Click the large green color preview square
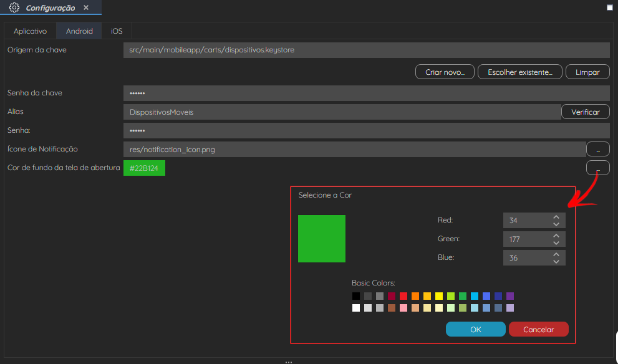This screenshot has width=618, height=364. click(322, 239)
